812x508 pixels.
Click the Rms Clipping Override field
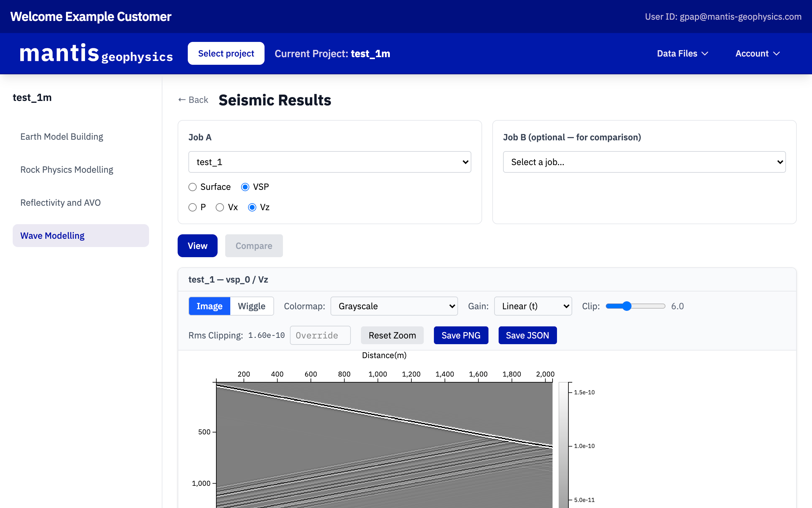320,335
